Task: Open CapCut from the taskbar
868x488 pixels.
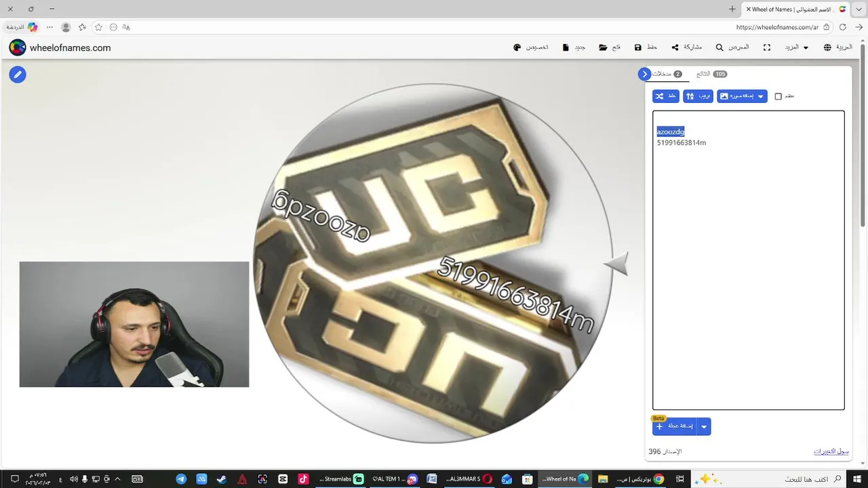Action: click(283, 479)
